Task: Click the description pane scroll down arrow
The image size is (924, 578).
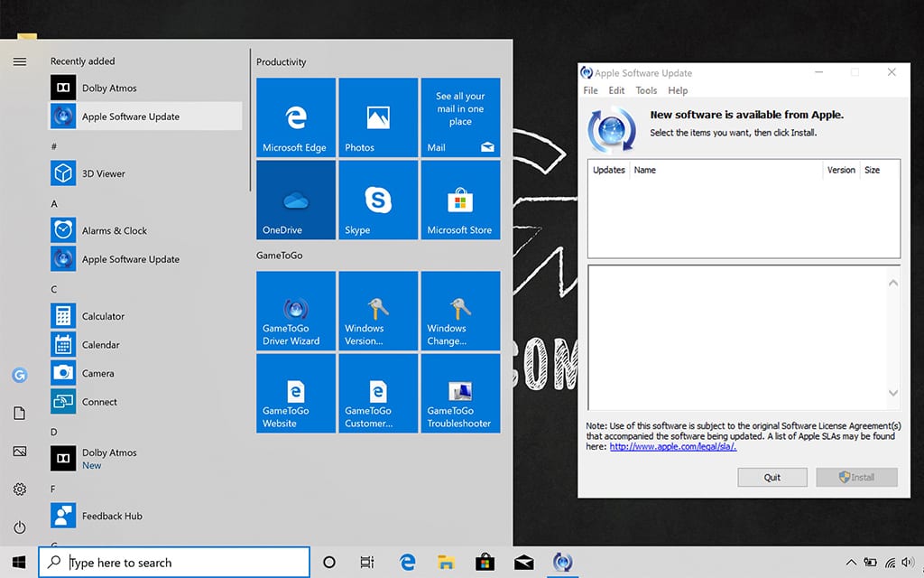Action: (893, 393)
